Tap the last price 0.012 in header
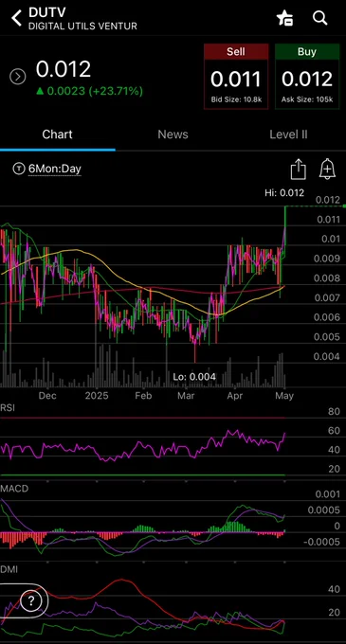346x644 pixels. [x=64, y=69]
